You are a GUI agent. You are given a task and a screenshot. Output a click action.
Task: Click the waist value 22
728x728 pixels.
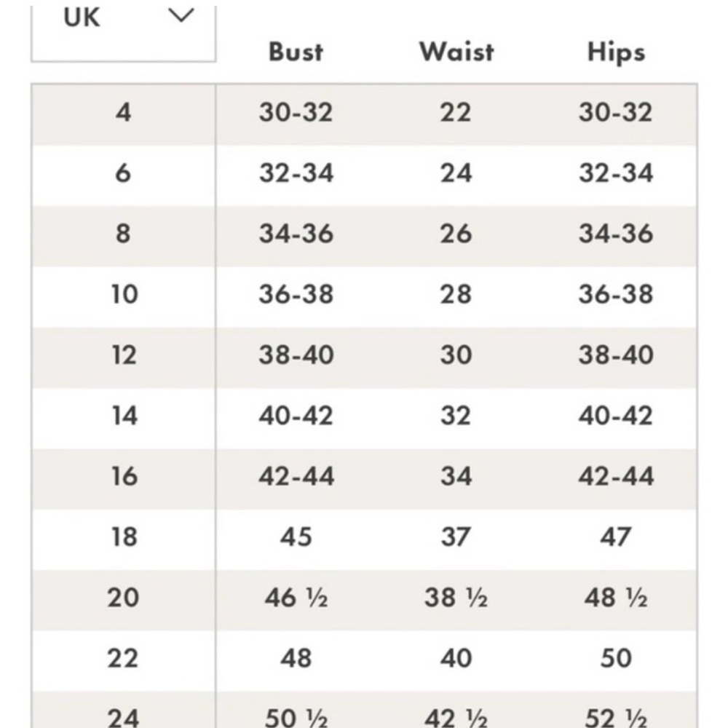point(456,112)
